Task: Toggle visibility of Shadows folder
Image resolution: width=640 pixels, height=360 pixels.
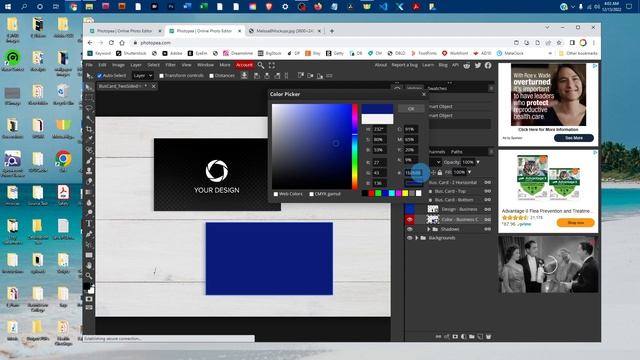Action: (x=410, y=229)
